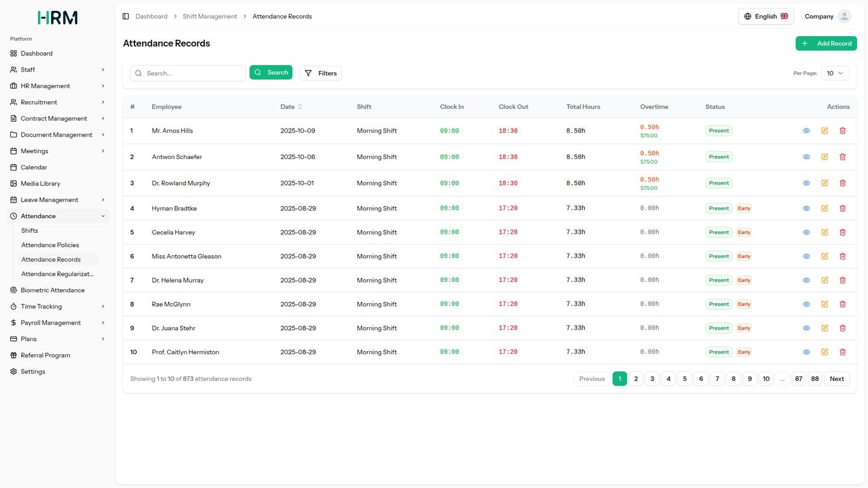Expand the Staff menu
Viewport: 868px width, 488px height.
[x=58, y=70]
